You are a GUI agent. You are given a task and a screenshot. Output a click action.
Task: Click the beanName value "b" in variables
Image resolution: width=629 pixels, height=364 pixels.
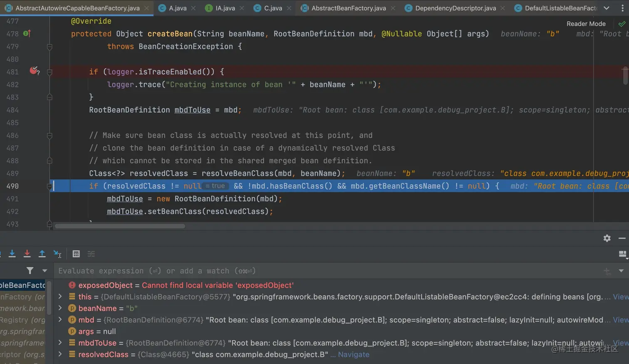[131, 308]
